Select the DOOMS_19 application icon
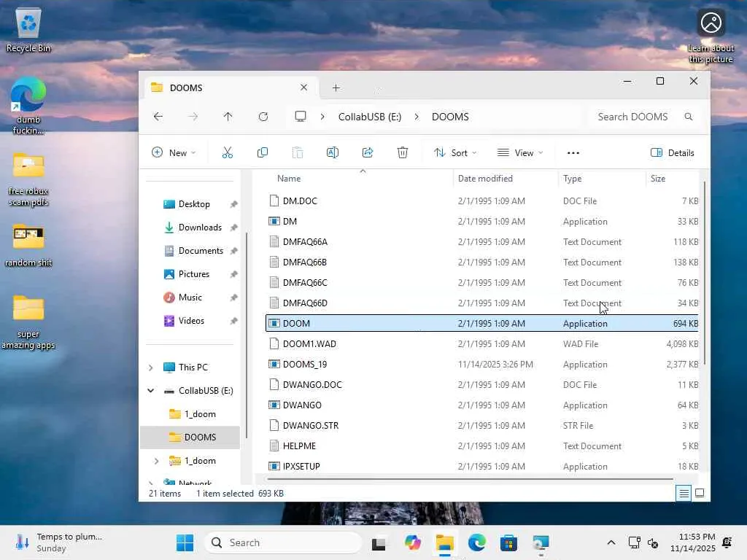The width and height of the screenshot is (747, 560). pyautogui.click(x=274, y=365)
